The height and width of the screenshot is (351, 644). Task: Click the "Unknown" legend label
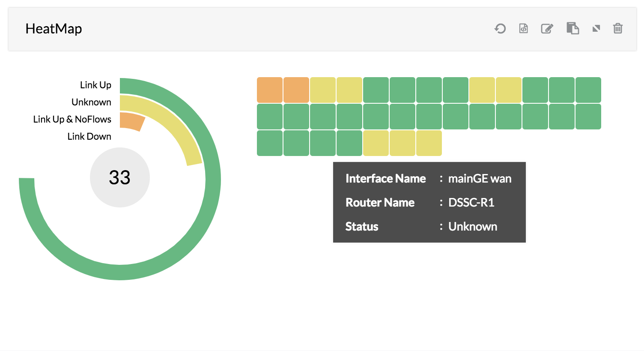[91, 102]
